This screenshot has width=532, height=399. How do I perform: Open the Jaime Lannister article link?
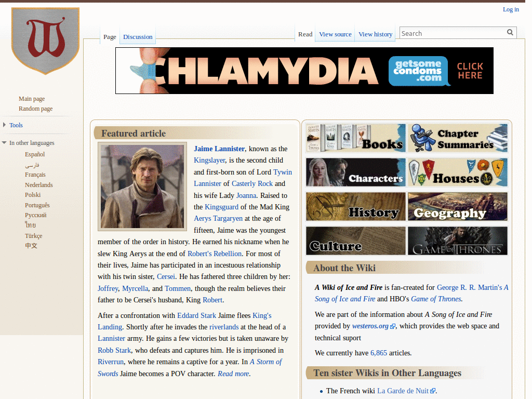219,149
